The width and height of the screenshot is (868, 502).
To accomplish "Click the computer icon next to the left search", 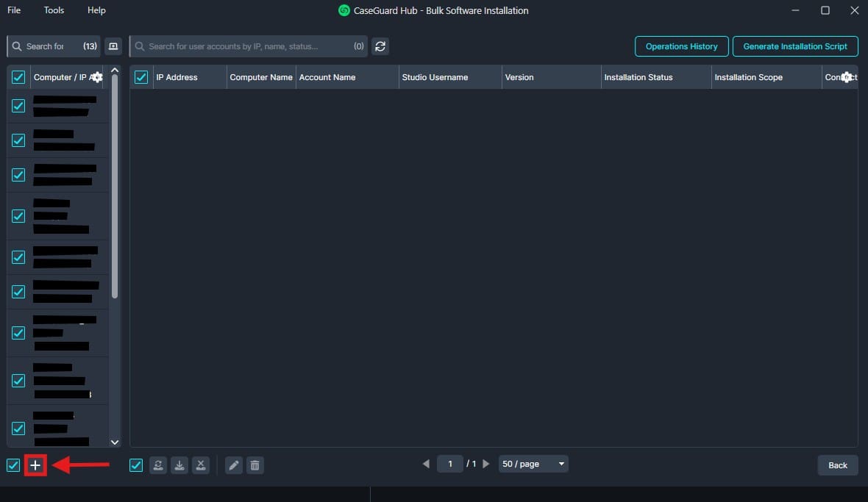I will [113, 46].
